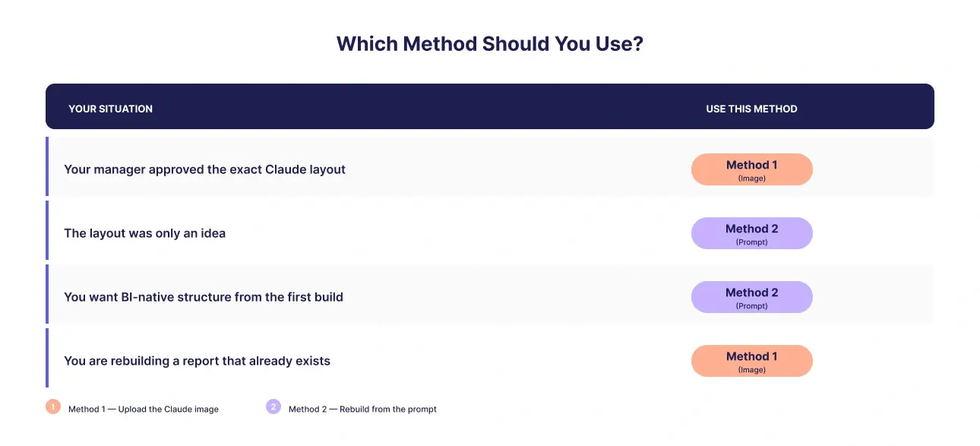Click the purple number 2 legend circle
The width and height of the screenshot is (980, 446).
273,406
